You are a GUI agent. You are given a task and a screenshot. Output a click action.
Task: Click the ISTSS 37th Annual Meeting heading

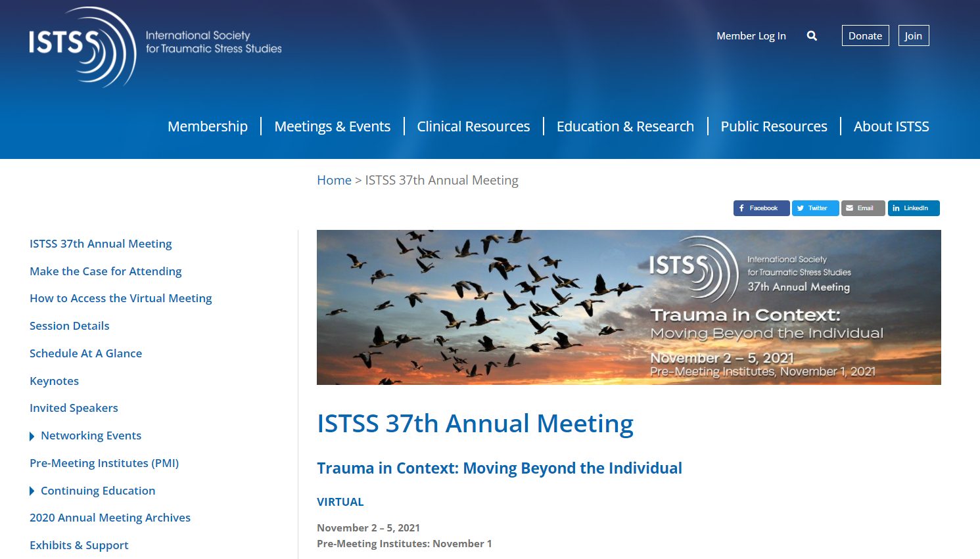tap(475, 424)
